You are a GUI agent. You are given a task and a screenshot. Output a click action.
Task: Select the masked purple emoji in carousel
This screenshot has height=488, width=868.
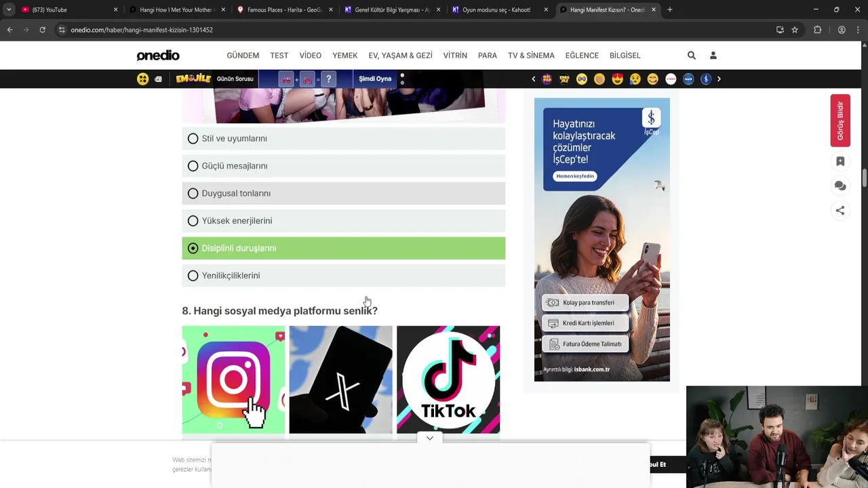pos(582,79)
